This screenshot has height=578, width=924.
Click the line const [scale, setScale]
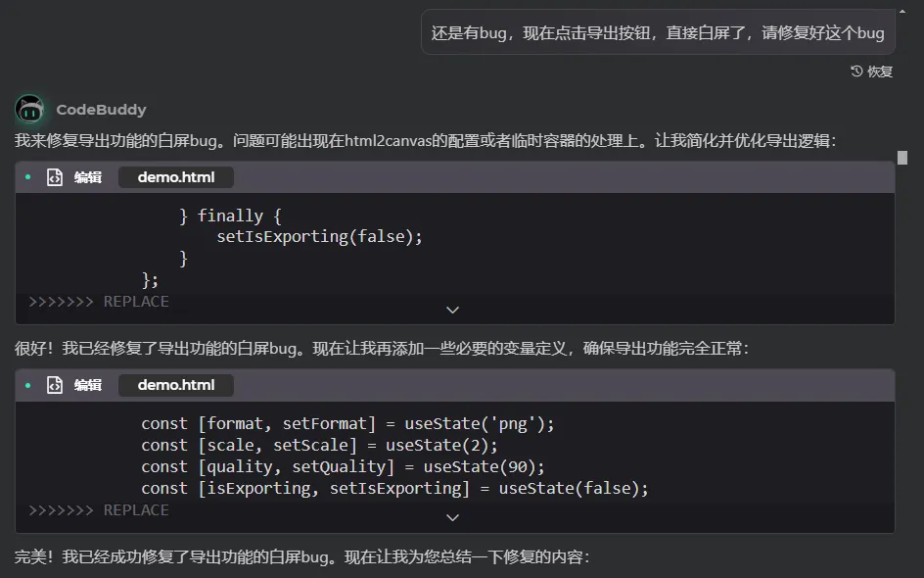[x=319, y=446]
